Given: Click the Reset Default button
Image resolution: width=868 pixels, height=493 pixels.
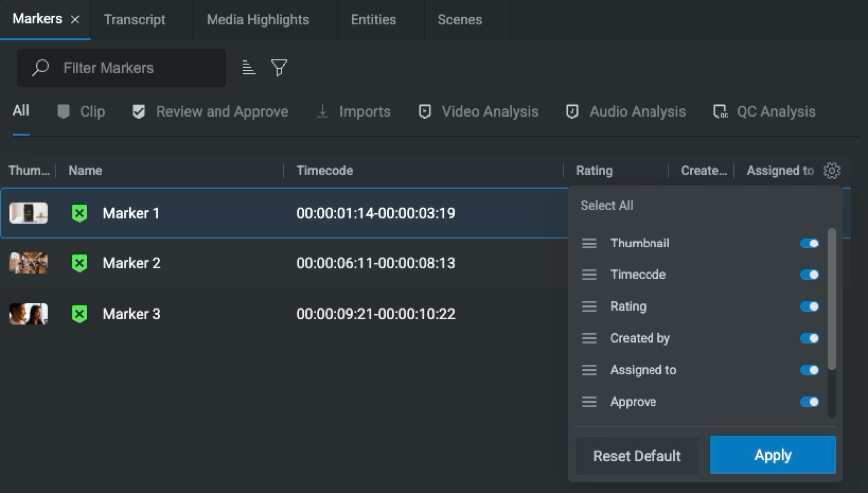Looking at the screenshot, I should pyautogui.click(x=637, y=456).
